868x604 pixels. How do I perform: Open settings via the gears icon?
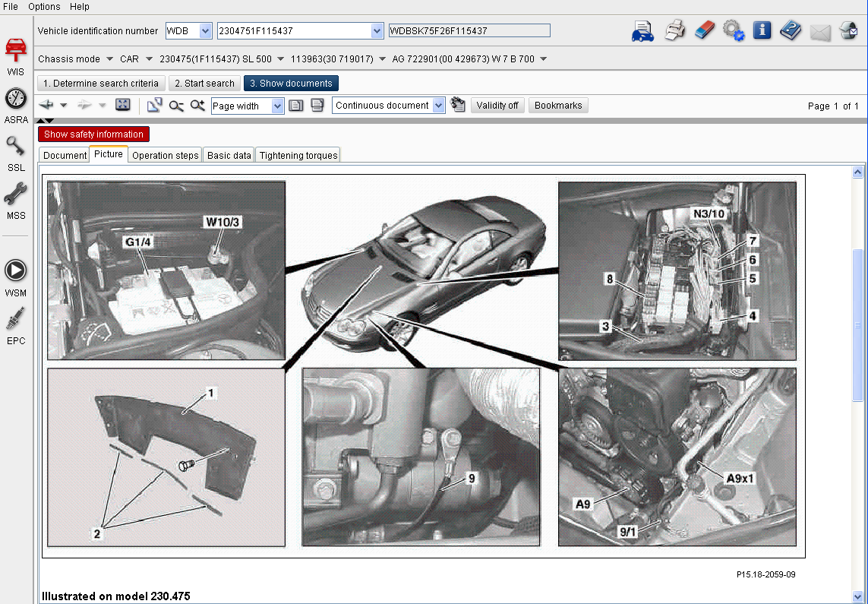click(734, 30)
